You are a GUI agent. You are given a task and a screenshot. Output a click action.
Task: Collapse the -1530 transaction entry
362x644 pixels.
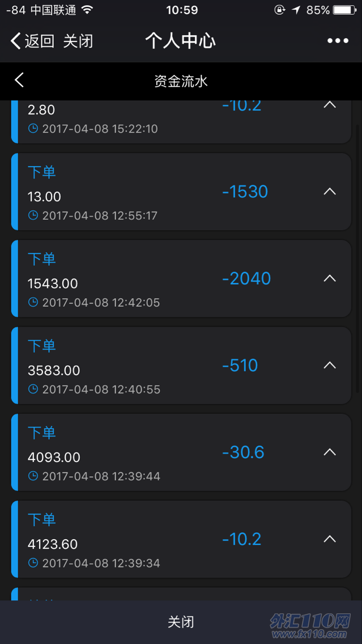(330, 192)
